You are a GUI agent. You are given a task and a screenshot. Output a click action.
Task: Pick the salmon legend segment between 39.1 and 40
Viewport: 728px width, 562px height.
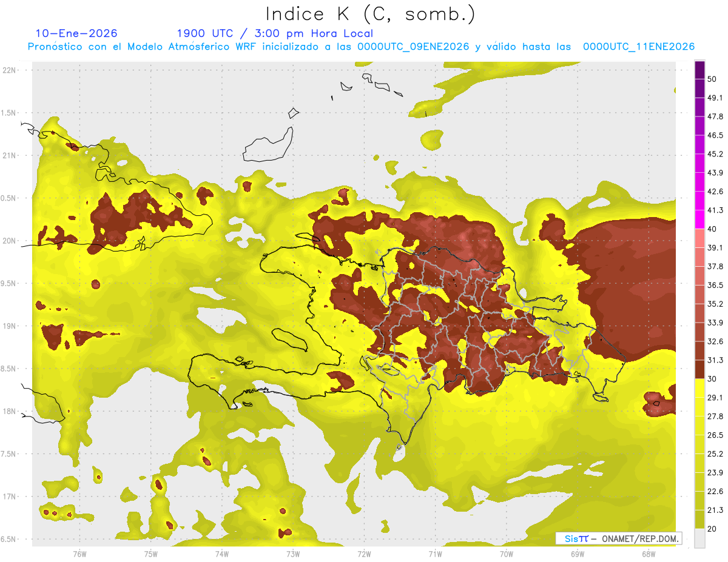point(699,238)
